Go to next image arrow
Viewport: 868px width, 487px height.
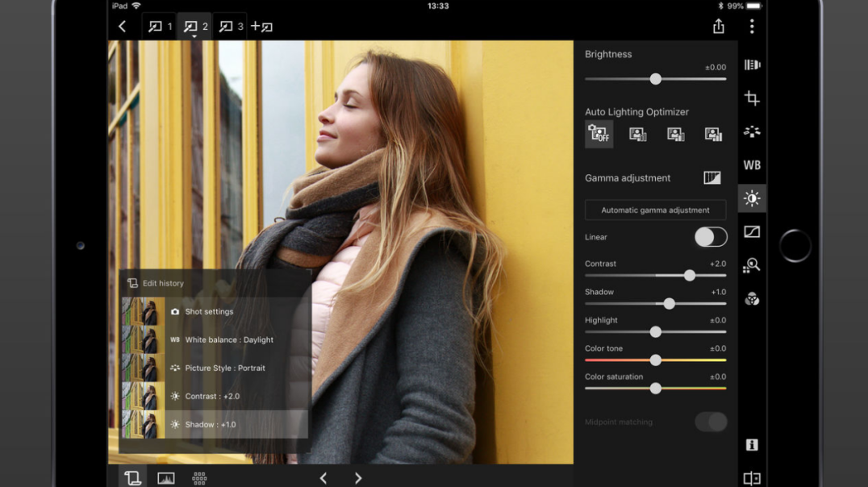(x=358, y=477)
